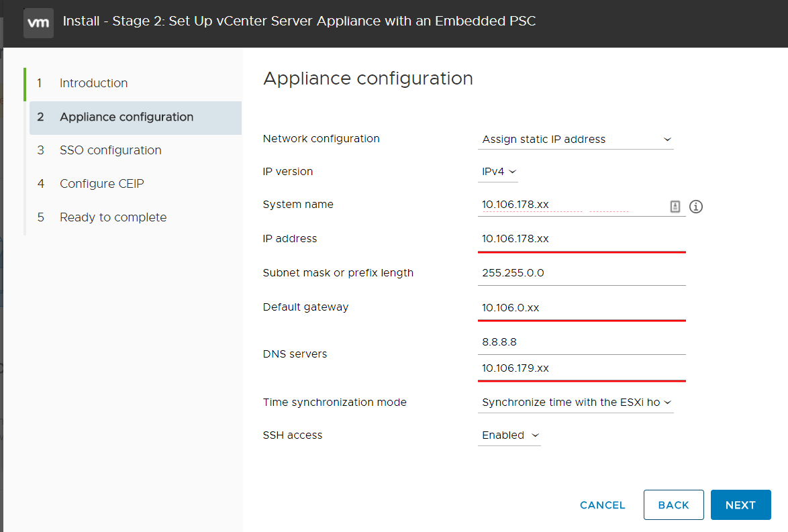Click the System name info icon
Viewport: 788px width, 532px height.
click(x=695, y=207)
